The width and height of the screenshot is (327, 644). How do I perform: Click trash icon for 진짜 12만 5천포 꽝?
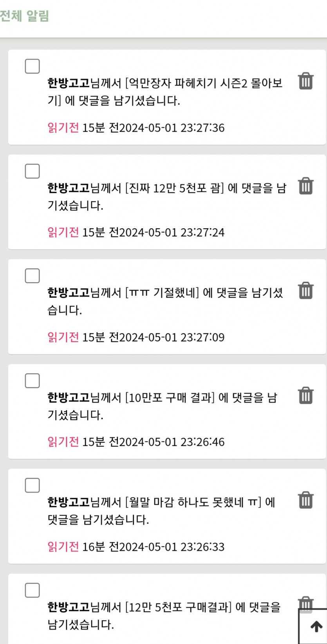305,186
